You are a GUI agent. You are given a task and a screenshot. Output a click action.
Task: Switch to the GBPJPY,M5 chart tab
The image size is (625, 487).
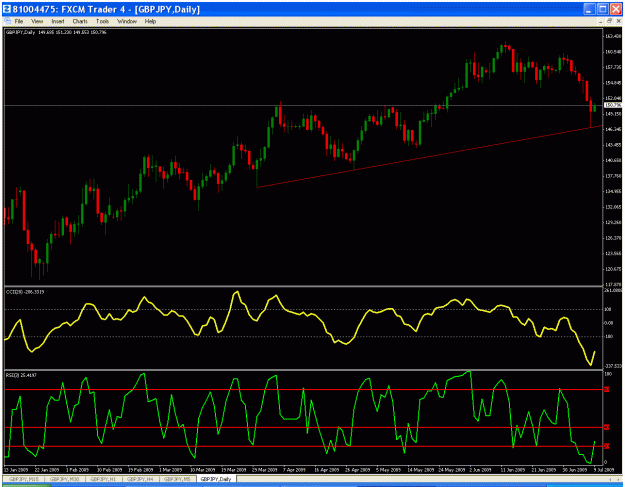pos(177,479)
